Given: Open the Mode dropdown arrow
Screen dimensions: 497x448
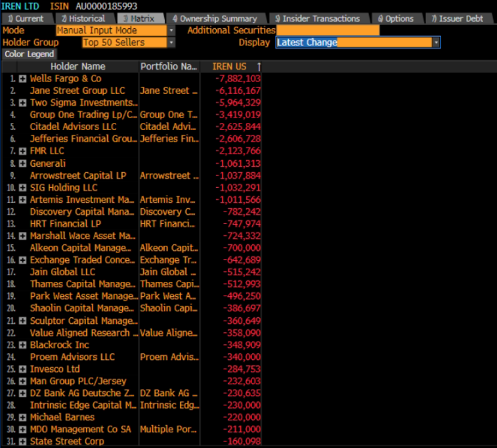Looking at the screenshot, I should pos(171,30).
